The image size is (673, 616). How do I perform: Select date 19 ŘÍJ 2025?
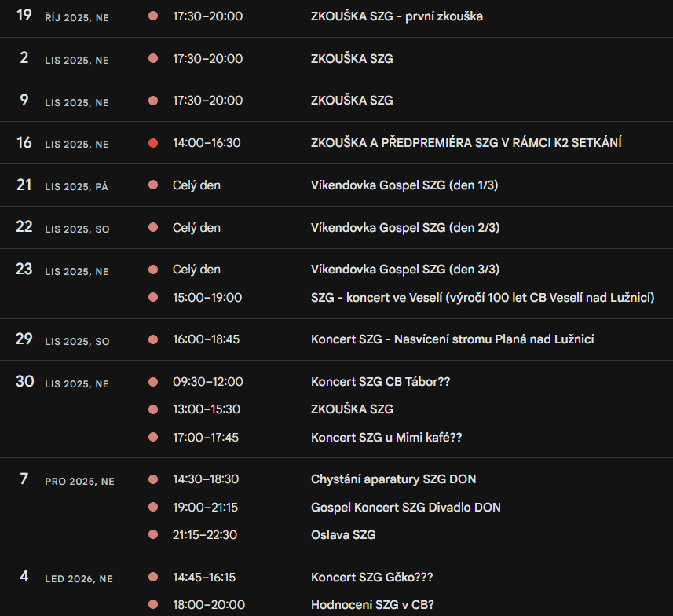click(x=24, y=16)
